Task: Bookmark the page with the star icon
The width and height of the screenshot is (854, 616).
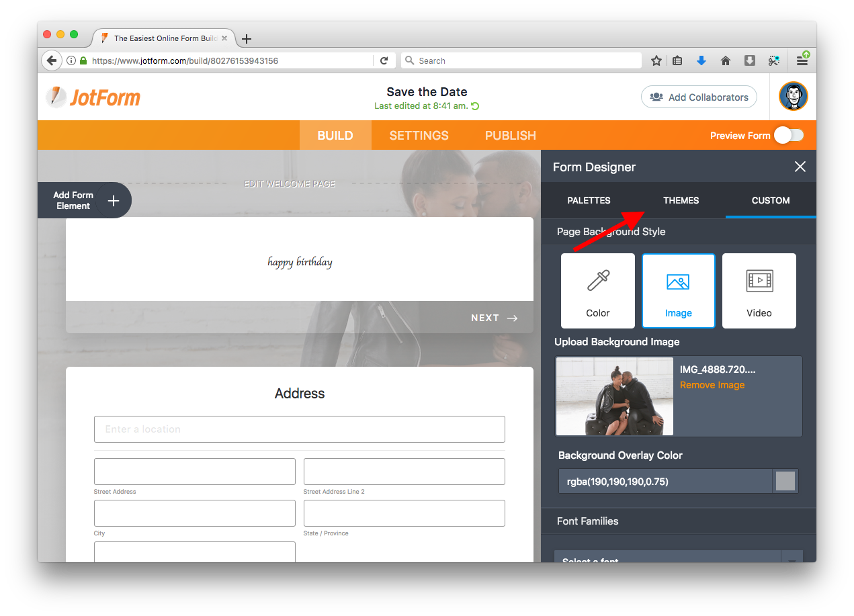Action: point(656,60)
